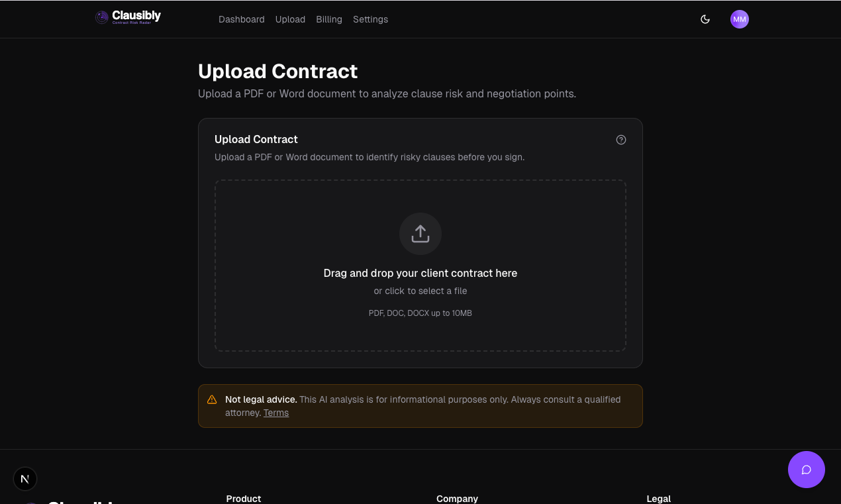This screenshot has width=841, height=504.
Task: Open the Billing page
Action: 328,19
